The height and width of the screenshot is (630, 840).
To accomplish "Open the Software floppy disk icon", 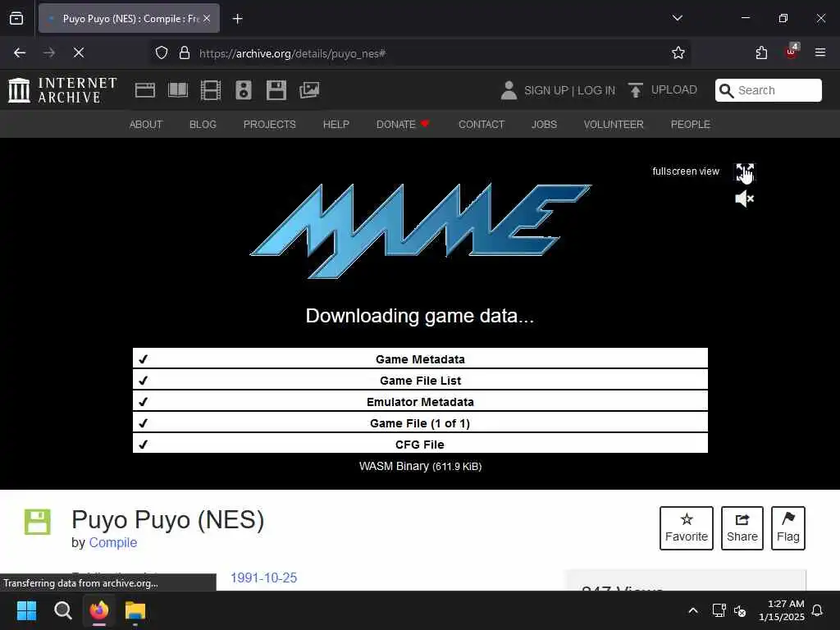I will tap(276, 90).
